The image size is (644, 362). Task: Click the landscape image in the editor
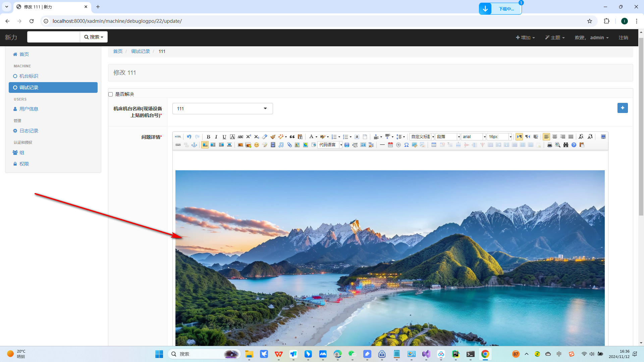(390, 258)
